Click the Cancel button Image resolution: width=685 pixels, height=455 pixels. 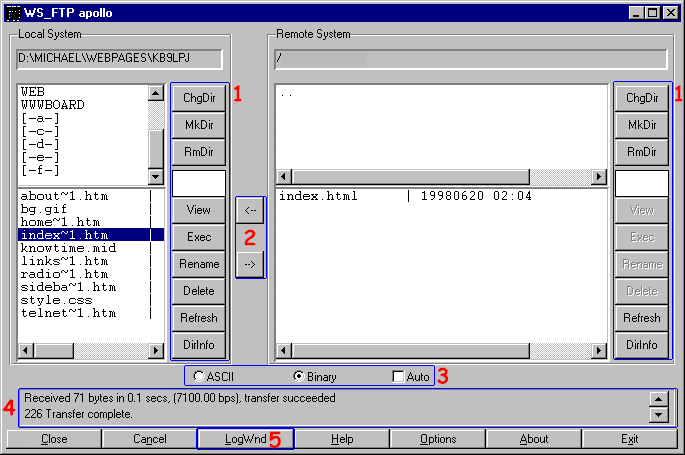(x=149, y=439)
